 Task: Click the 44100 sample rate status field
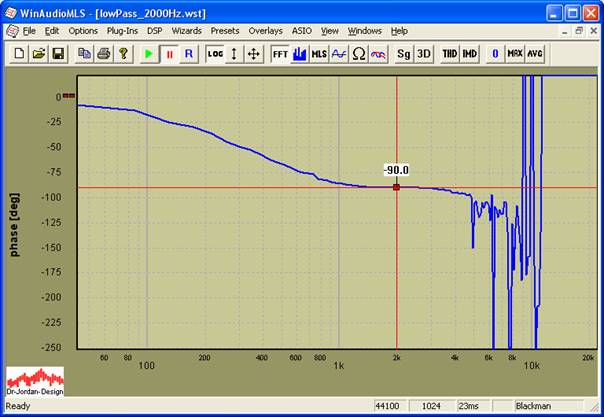tap(390, 406)
